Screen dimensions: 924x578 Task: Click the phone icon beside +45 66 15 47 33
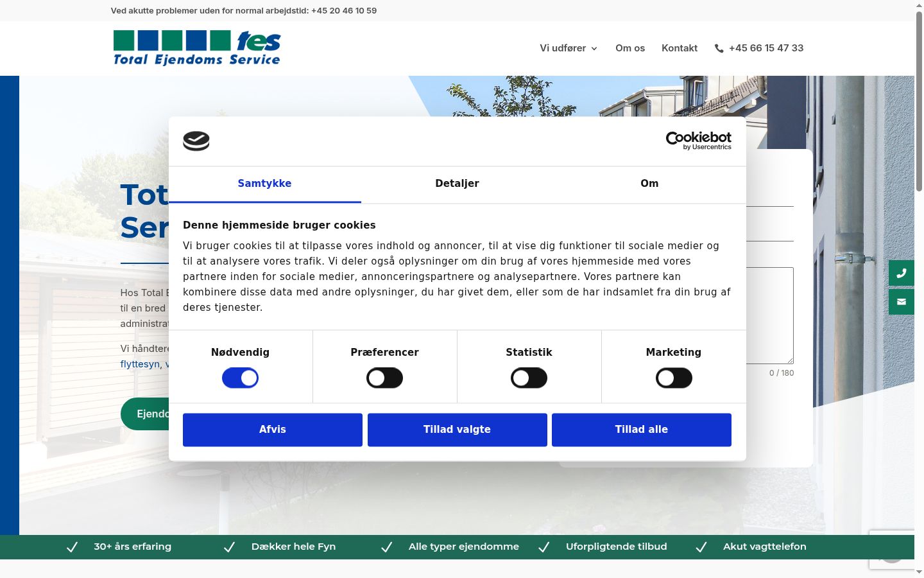coord(719,48)
